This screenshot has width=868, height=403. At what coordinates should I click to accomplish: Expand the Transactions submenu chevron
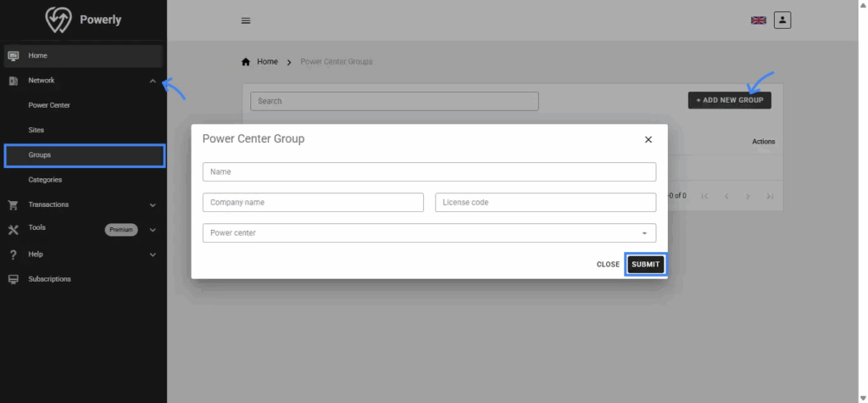pyautogui.click(x=153, y=204)
